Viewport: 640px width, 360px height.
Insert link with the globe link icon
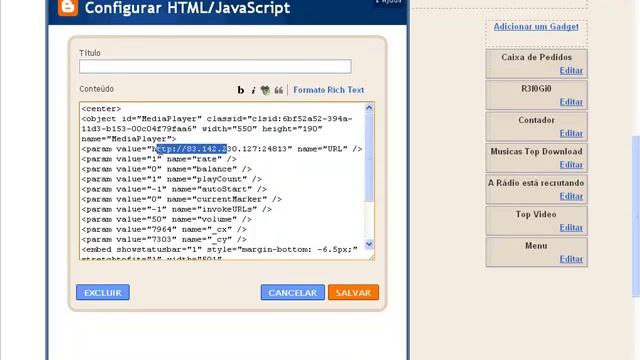pos(265,90)
